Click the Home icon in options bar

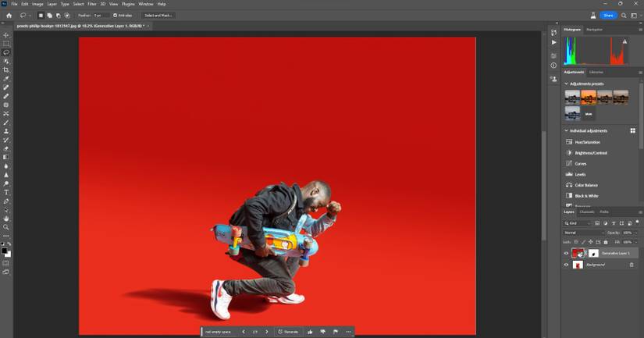pyautogui.click(x=9, y=15)
